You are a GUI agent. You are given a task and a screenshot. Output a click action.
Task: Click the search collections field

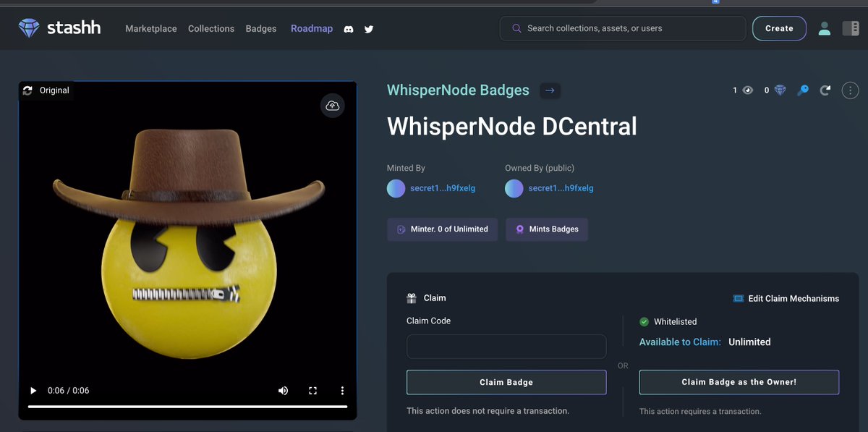click(622, 28)
